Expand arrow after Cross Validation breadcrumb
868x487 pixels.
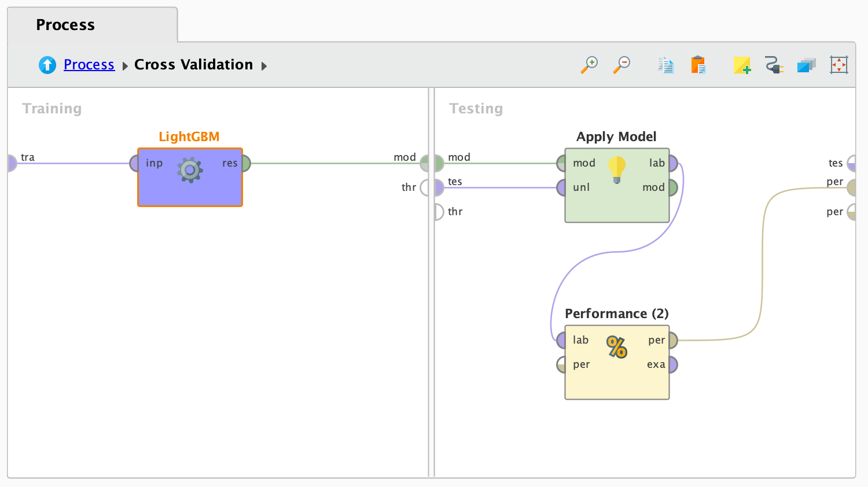click(x=264, y=66)
